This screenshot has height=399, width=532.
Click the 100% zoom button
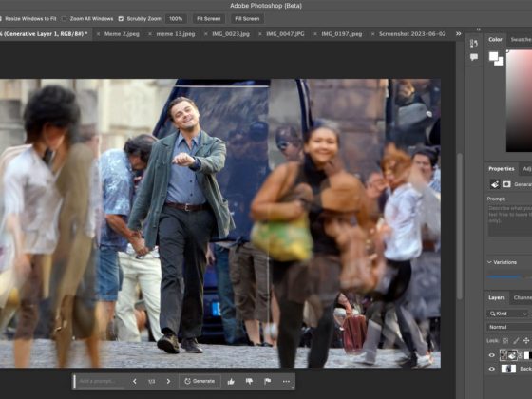tap(176, 19)
